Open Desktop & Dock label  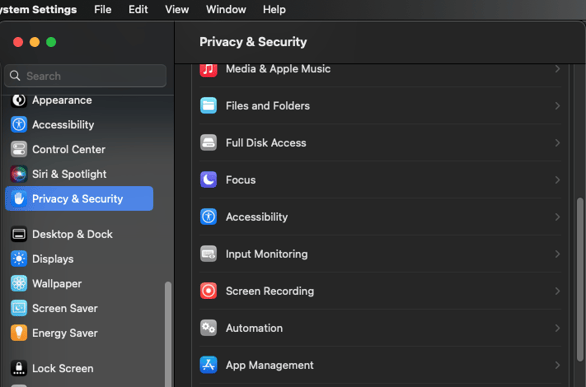click(73, 234)
